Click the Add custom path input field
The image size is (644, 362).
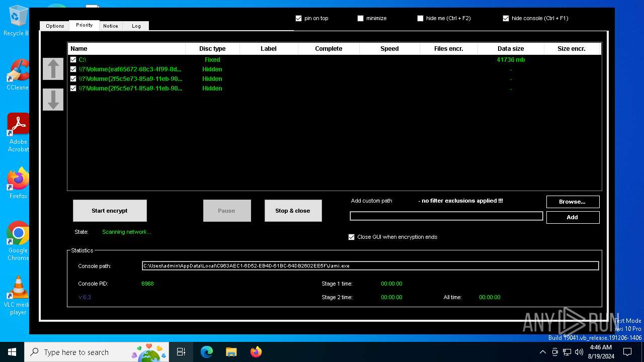(446, 216)
